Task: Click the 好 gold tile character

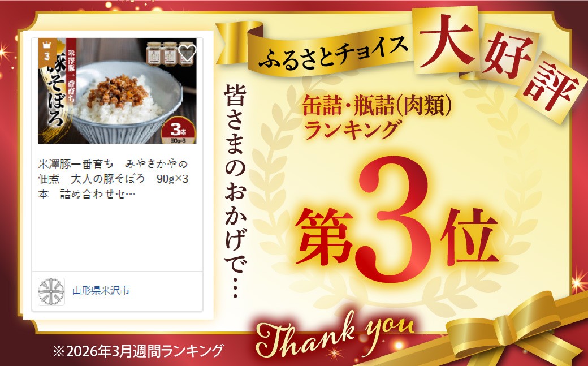Action: pyautogui.click(x=507, y=55)
